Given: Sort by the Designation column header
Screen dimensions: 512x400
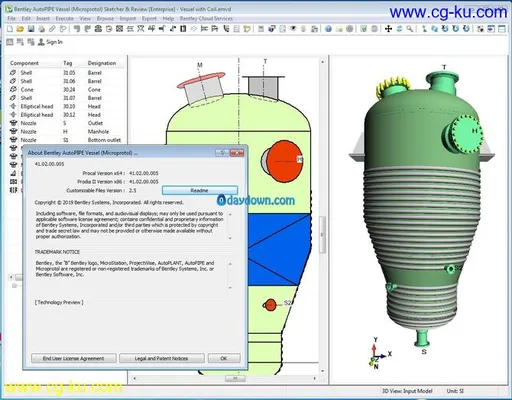Looking at the screenshot, I should 102,63.
